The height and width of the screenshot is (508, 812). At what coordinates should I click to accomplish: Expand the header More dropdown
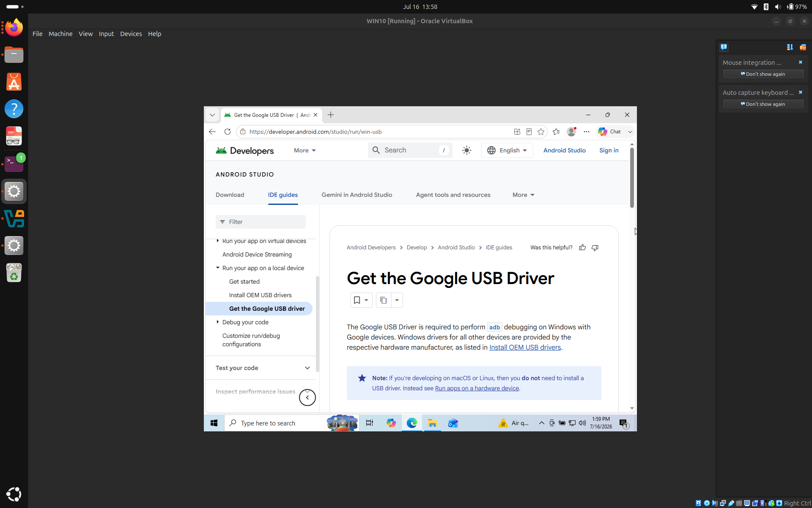coord(305,150)
